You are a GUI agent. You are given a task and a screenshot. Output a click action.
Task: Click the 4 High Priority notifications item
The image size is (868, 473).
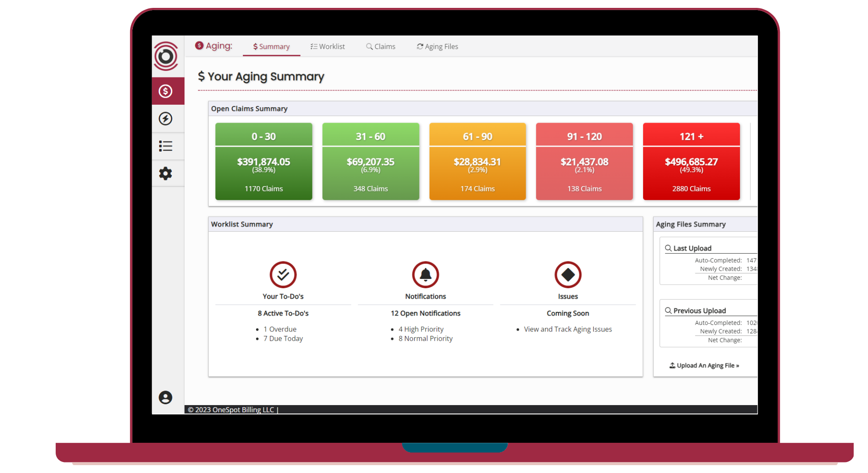tap(421, 329)
